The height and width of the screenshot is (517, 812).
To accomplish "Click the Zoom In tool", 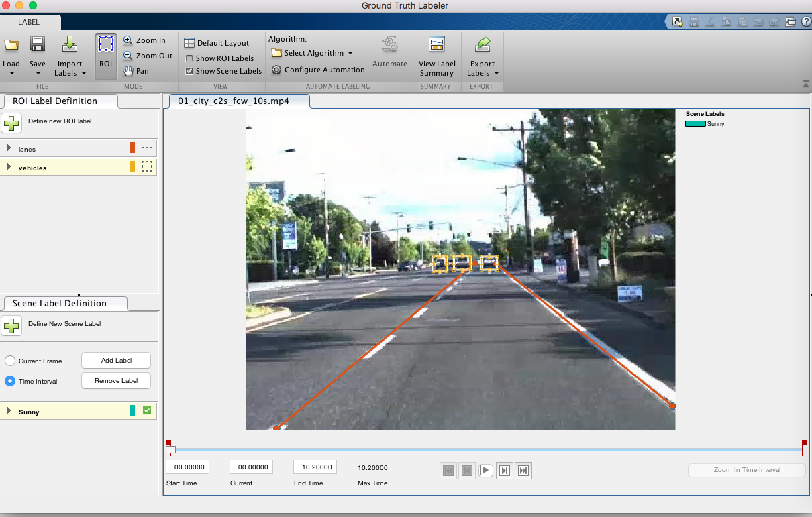I will coord(144,40).
